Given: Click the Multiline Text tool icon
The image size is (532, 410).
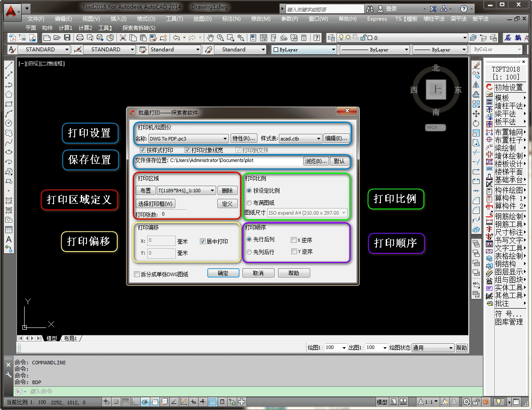Looking at the screenshot, I should click(x=8, y=240).
